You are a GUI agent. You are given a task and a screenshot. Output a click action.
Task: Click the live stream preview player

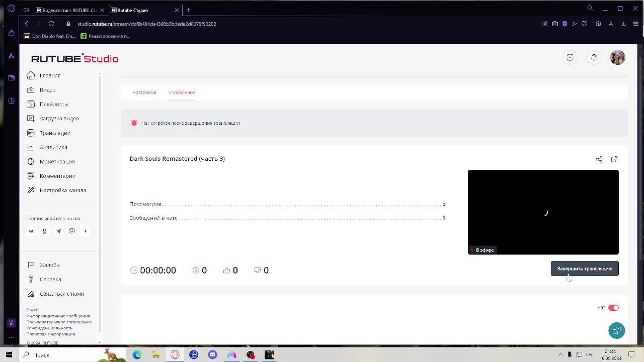(543, 212)
